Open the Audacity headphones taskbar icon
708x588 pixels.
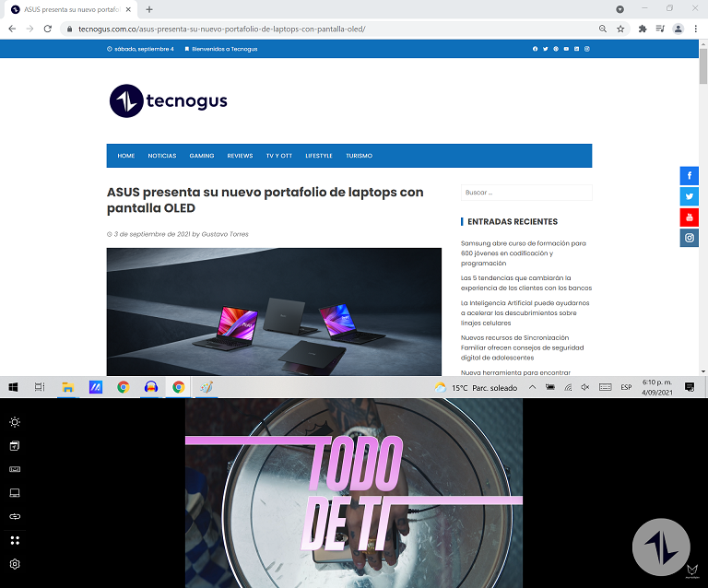(151, 387)
